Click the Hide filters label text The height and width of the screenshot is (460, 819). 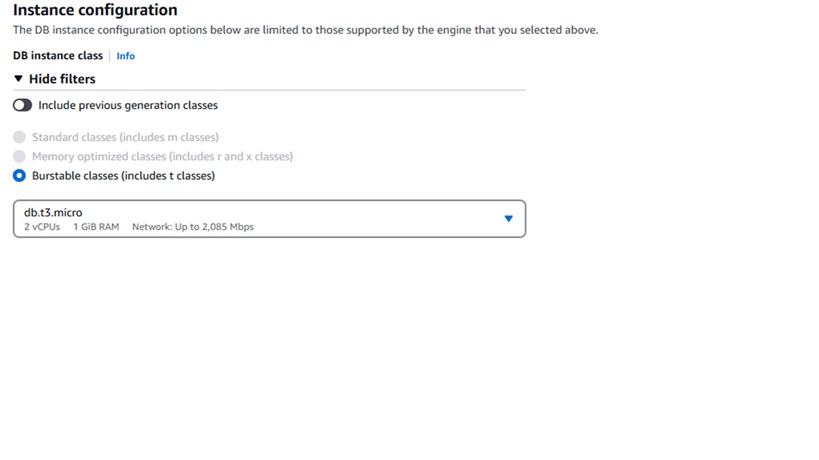(62, 79)
